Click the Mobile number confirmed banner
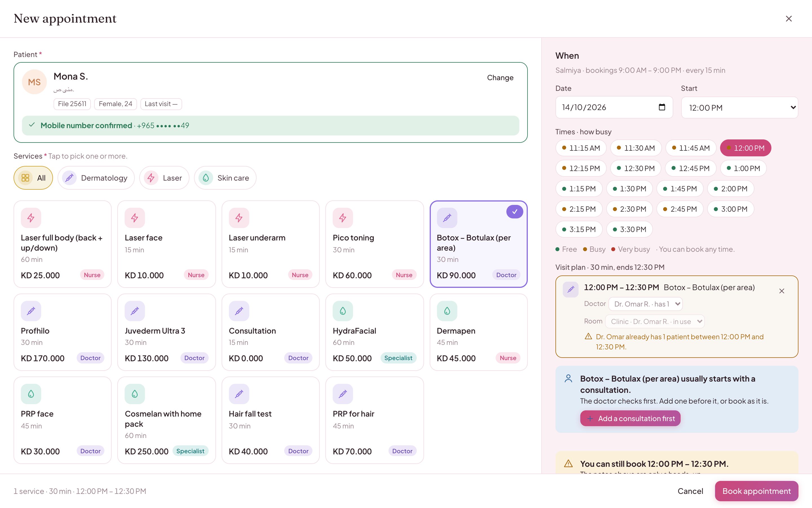Screen dimensions: 812x508 pyautogui.click(x=270, y=125)
